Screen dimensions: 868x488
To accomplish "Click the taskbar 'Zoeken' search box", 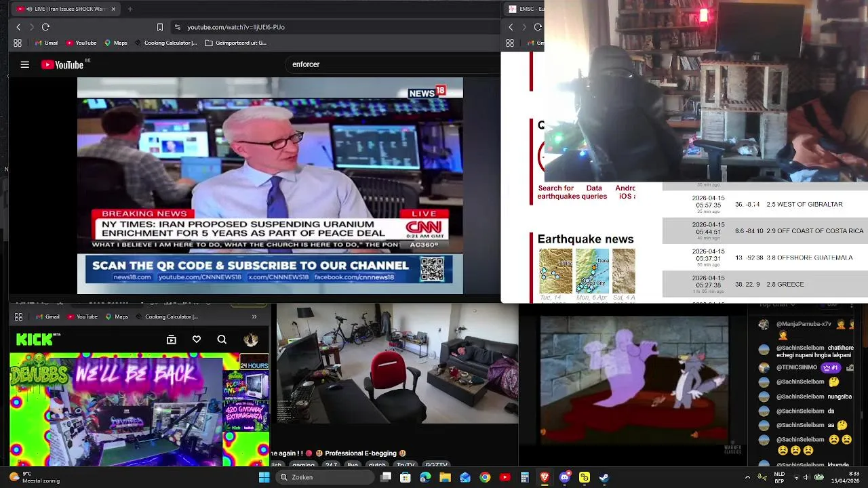I will tap(326, 477).
